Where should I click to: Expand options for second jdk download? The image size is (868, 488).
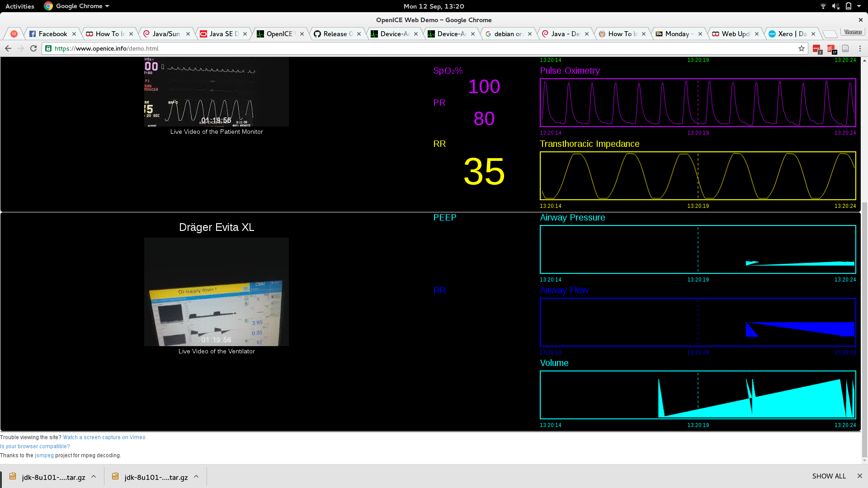coord(196,477)
